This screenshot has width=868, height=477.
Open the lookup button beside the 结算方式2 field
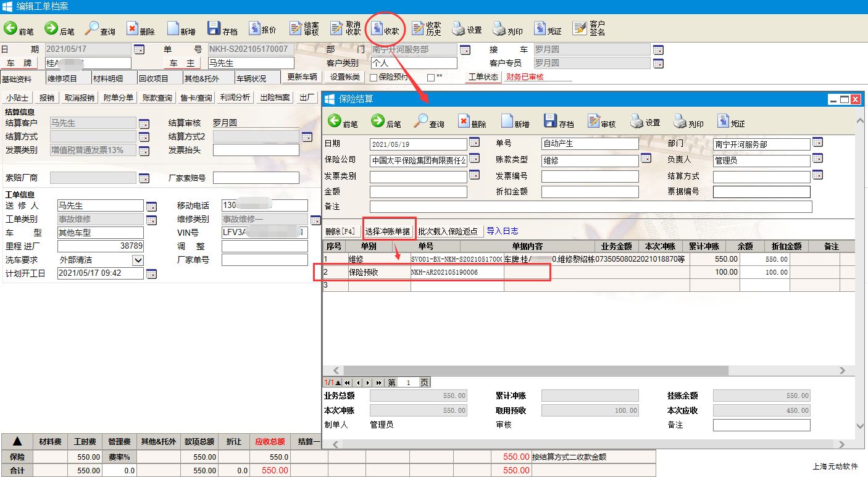[x=307, y=137]
